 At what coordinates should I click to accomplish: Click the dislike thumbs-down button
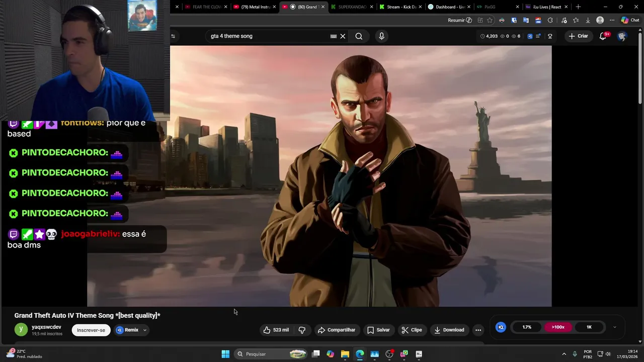(x=302, y=330)
